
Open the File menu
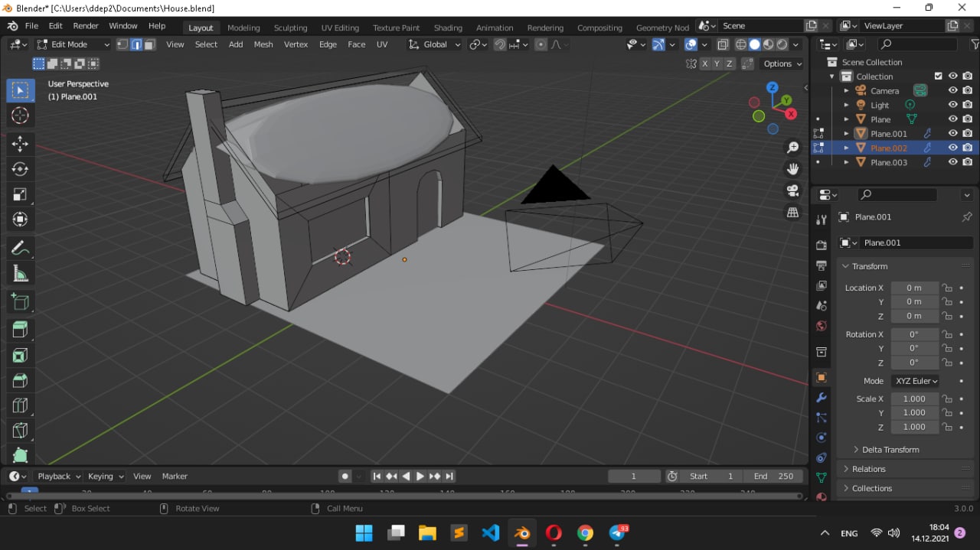tap(31, 26)
